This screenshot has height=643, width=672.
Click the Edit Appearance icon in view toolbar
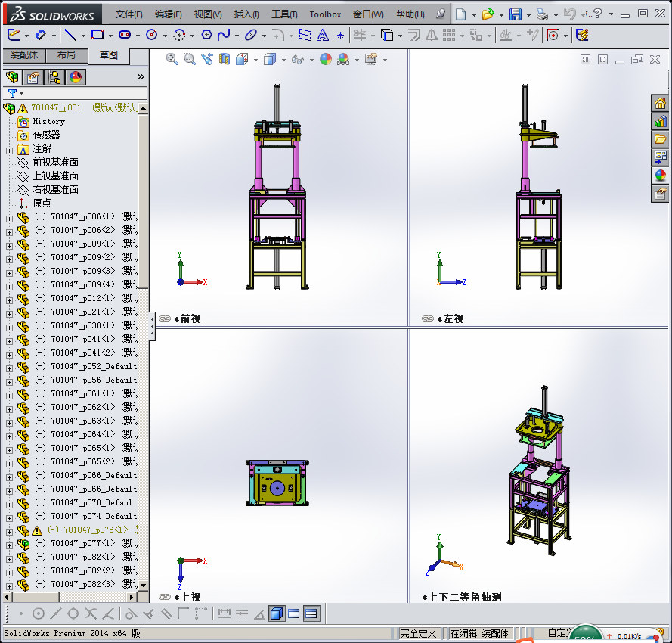(326, 59)
